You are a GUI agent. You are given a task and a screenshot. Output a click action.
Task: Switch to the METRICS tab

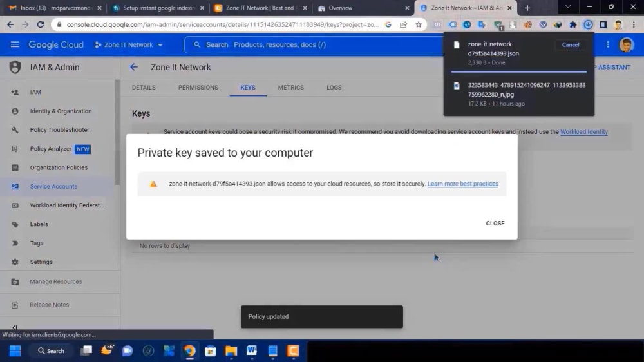coord(291,88)
